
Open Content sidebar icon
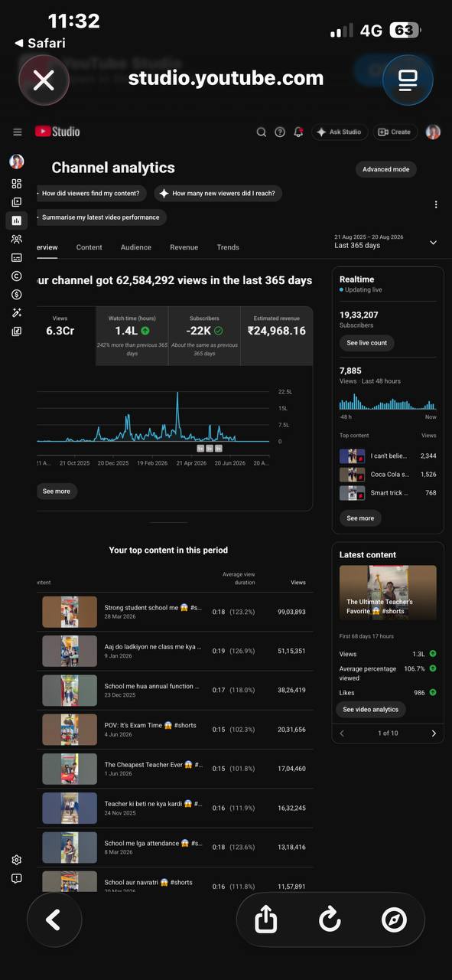click(17, 202)
